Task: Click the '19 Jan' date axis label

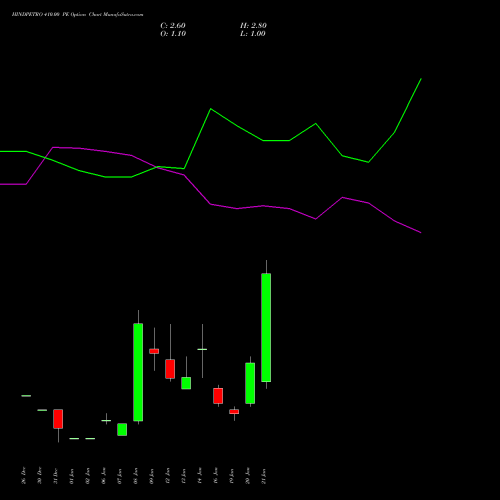Action: [x=232, y=476]
